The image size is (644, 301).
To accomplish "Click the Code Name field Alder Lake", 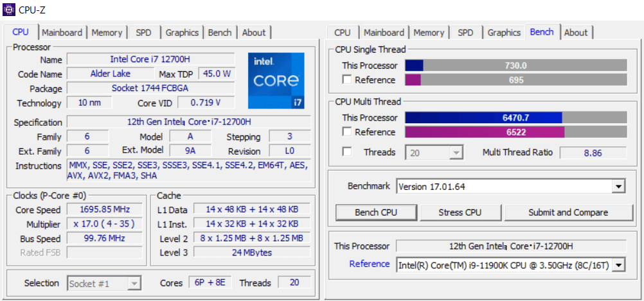I will [110, 74].
